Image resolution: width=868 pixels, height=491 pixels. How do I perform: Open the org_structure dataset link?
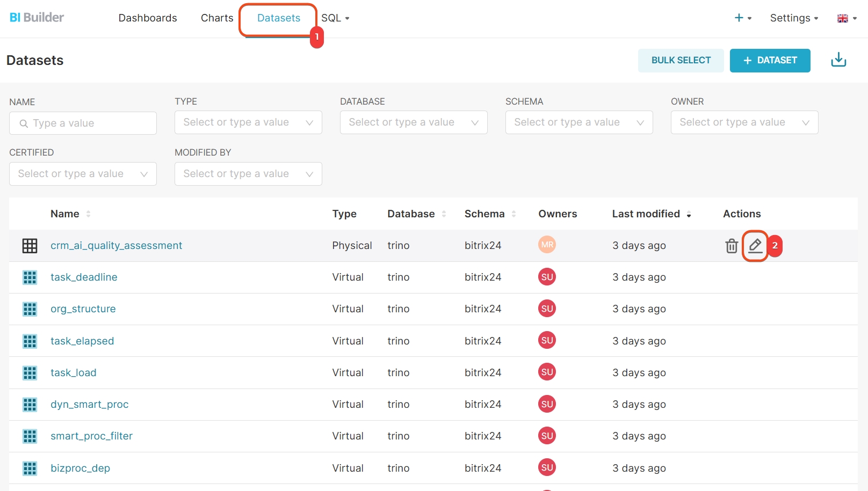(83, 309)
